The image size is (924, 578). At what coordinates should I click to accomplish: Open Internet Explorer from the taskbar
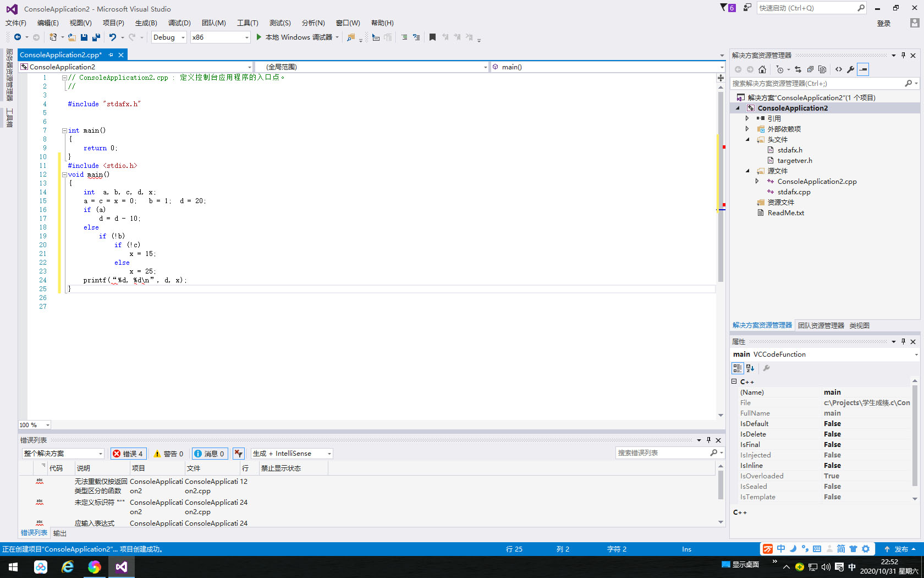[67, 566]
